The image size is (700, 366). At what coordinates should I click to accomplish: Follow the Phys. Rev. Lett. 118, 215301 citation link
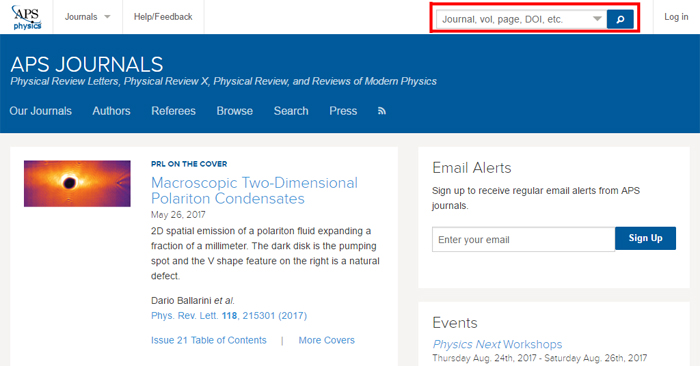point(229,316)
